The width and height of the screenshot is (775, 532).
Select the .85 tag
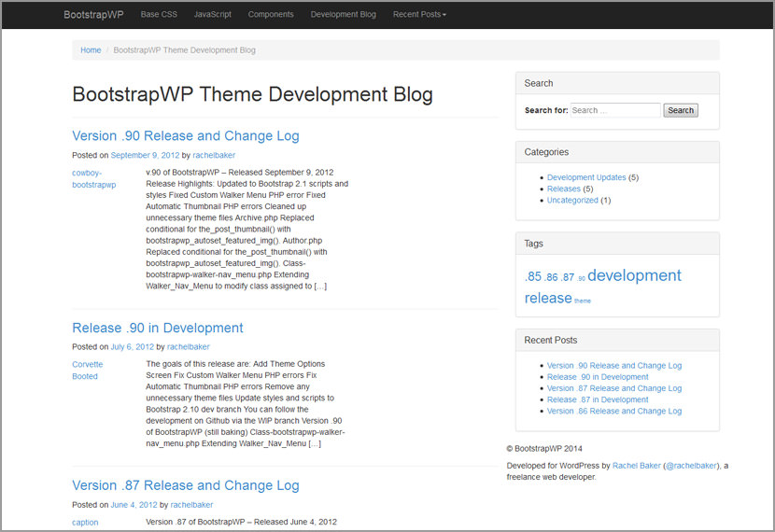[533, 276]
